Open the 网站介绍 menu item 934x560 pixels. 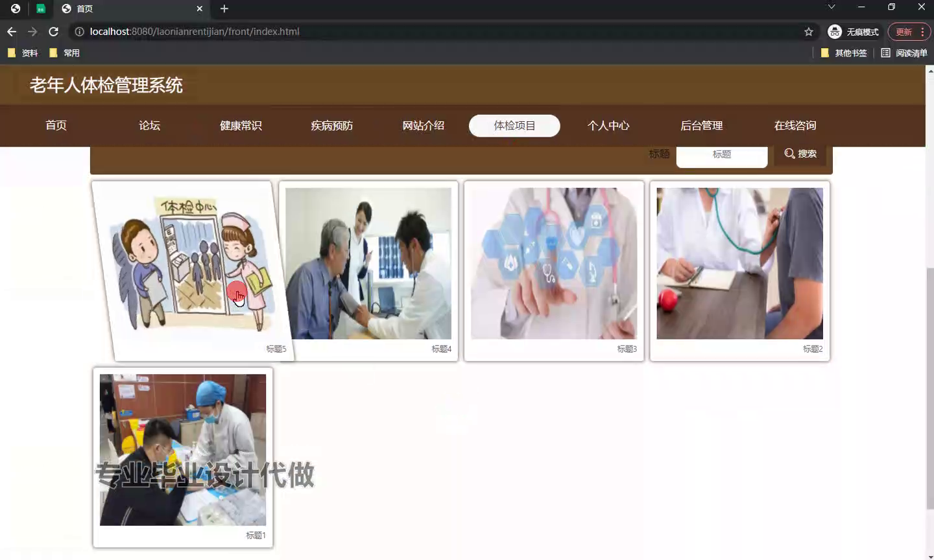coord(424,126)
